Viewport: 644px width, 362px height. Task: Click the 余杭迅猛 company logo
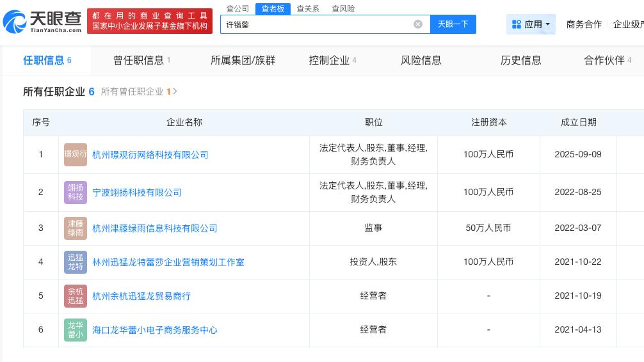(x=76, y=296)
